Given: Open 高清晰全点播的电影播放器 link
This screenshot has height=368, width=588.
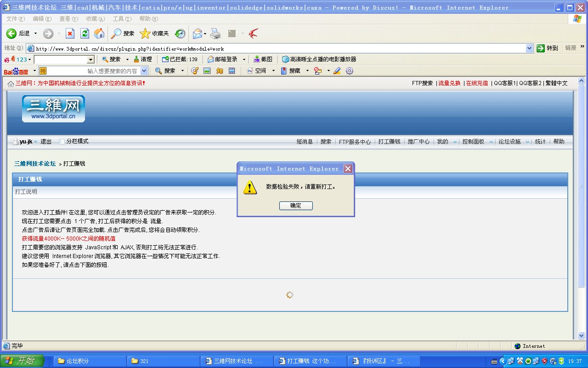Looking at the screenshot, I should click(319, 59).
